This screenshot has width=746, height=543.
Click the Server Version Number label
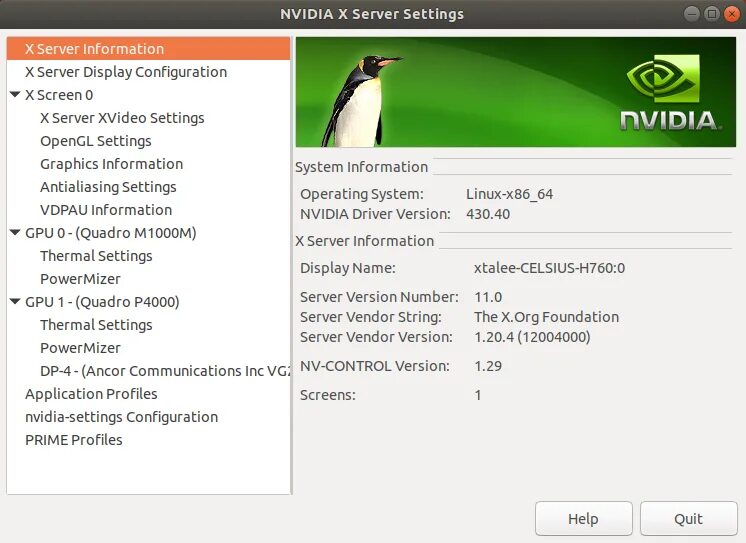tap(379, 297)
